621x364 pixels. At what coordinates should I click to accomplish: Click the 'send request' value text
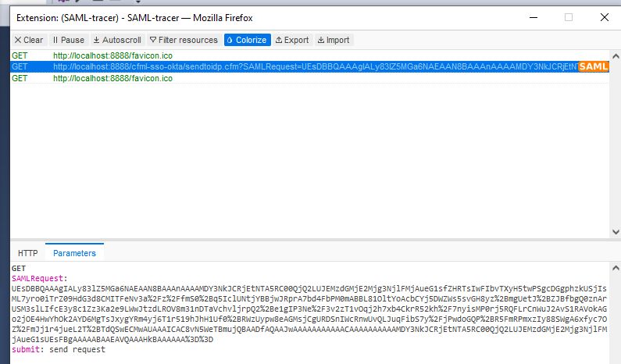pyautogui.click(x=77, y=349)
